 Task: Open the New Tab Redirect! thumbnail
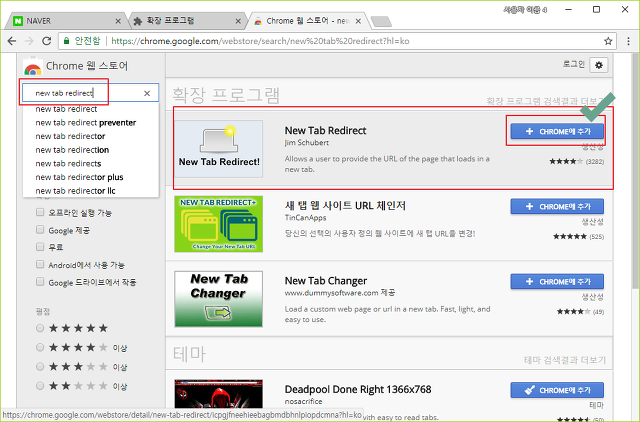coord(219,149)
